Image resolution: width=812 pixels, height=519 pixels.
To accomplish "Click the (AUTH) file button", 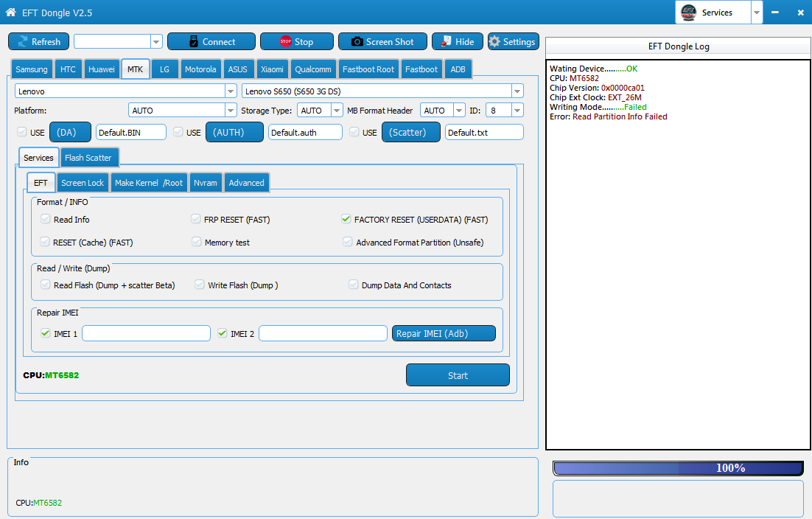I will pyautogui.click(x=234, y=132).
